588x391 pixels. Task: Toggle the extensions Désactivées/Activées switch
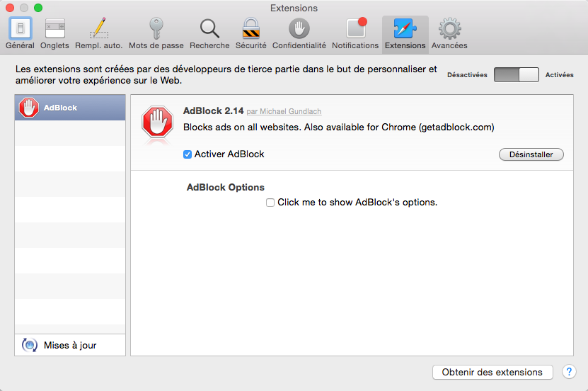517,75
